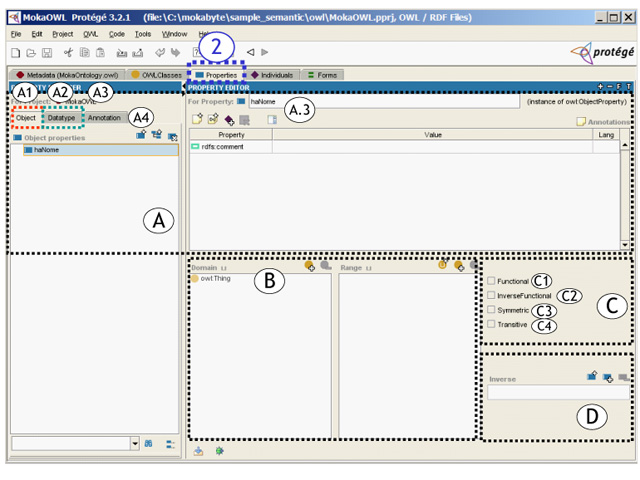
Task: Click the orange circle icon in the Range header
Action: pos(443,264)
